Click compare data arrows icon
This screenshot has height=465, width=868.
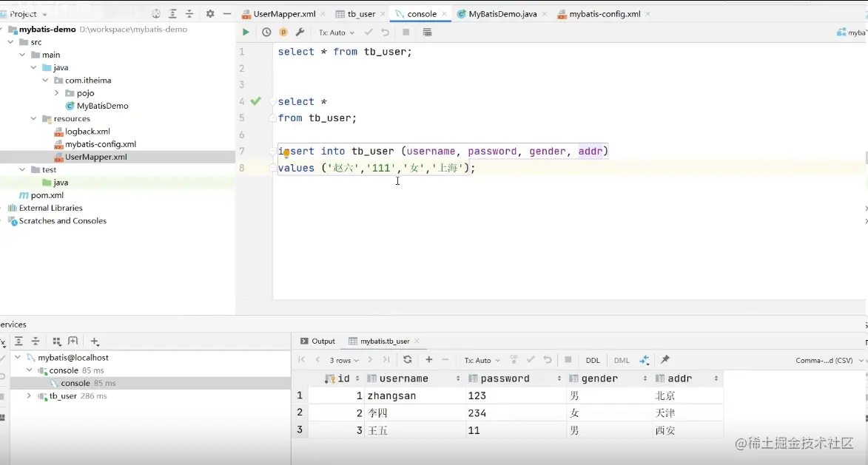coord(644,360)
